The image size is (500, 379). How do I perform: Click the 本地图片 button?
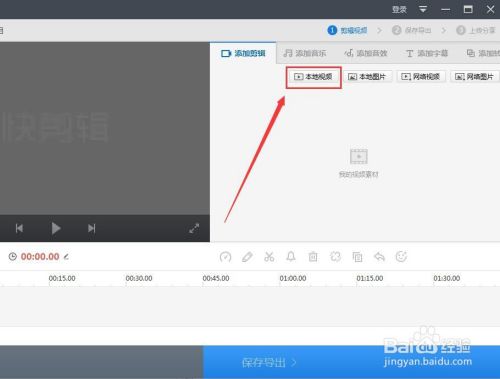[x=367, y=77]
